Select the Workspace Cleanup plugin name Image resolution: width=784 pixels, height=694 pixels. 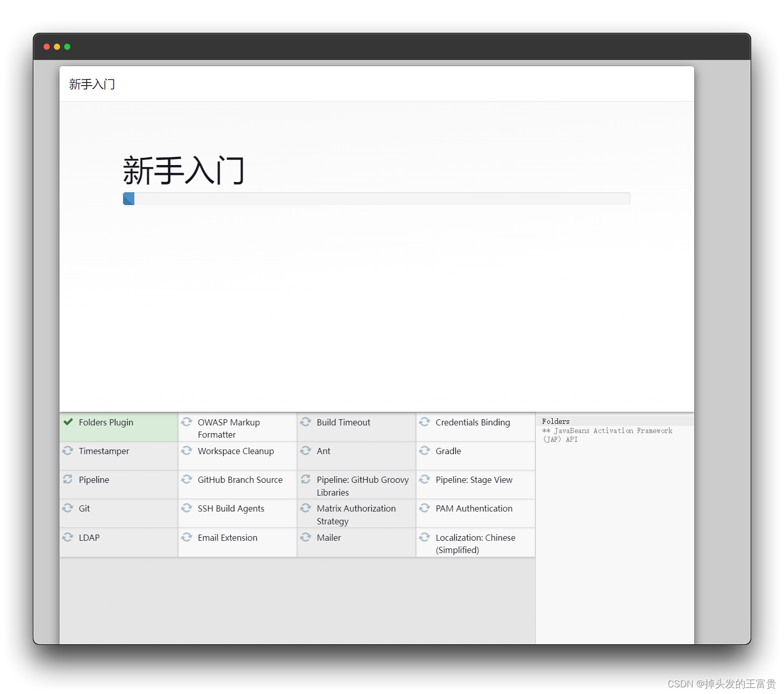pos(236,451)
